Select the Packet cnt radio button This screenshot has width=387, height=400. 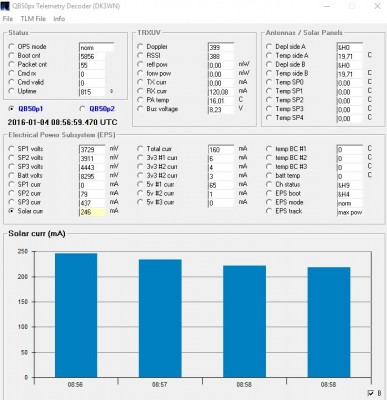pyautogui.click(x=12, y=64)
